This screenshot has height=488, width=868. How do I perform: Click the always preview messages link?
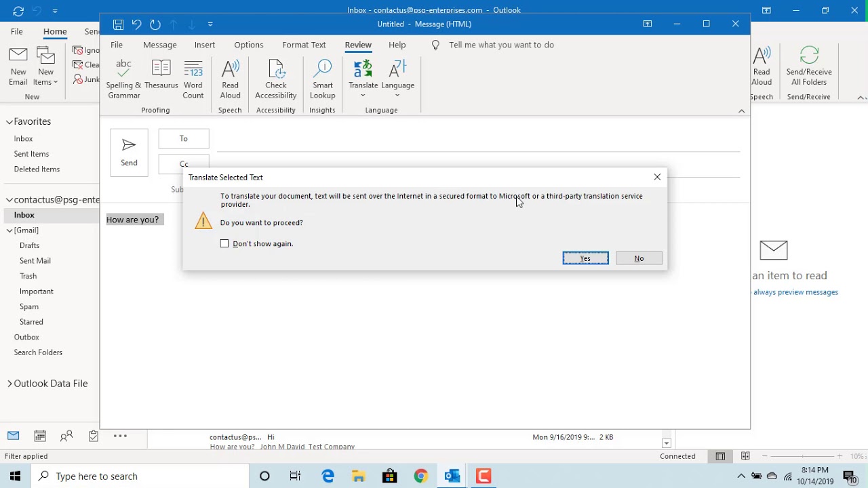pyautogui.click(x=795, y=292)
